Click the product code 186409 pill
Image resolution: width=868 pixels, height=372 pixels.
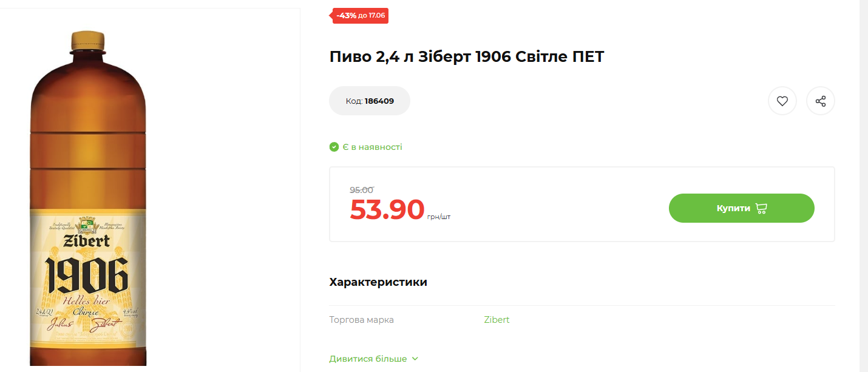(370, 101)
